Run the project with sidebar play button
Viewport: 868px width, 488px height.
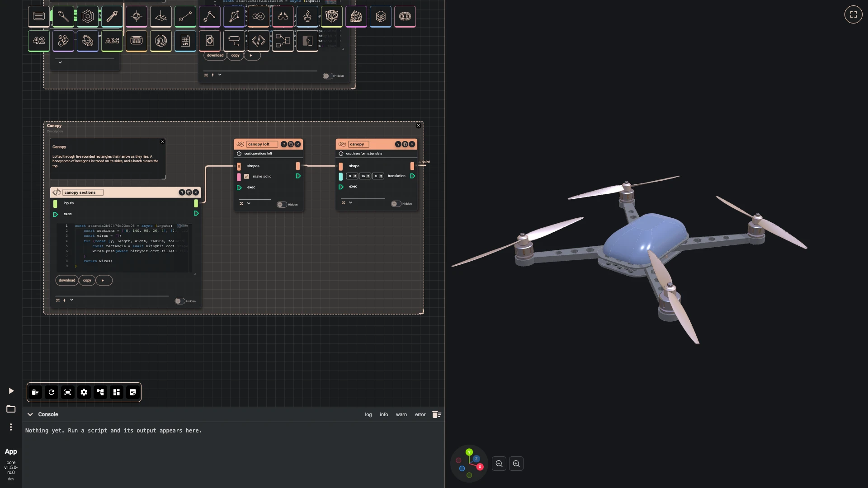point(11,391)
